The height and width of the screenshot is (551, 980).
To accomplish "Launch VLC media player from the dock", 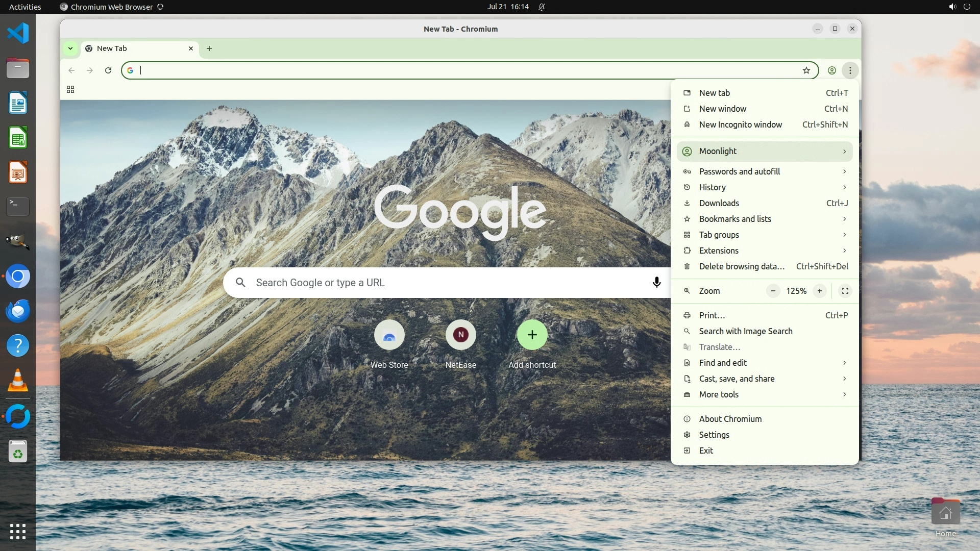I will (x=18, y=381).
